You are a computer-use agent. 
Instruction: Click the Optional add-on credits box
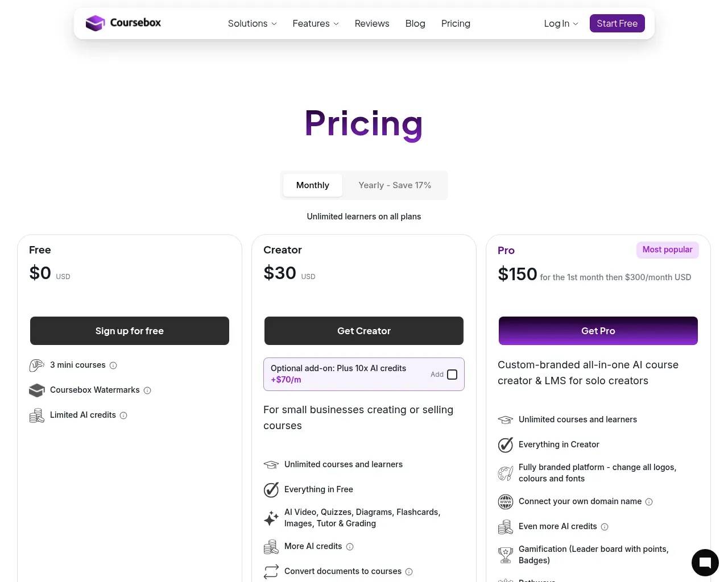(364, 374)
